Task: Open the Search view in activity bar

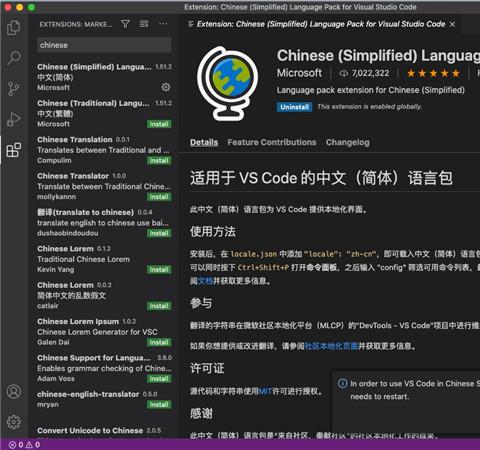Action: (14, 58)
